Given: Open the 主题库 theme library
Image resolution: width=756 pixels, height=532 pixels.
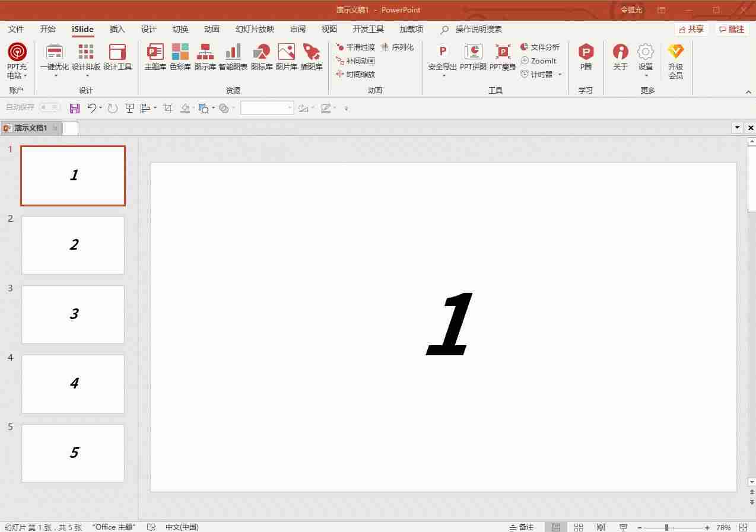Looking at the screenshot, I should [x=155, y=58].
